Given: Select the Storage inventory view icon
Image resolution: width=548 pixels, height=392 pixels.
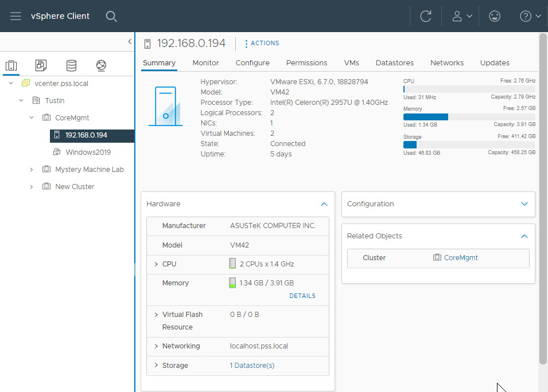Looking at the screenshot, I should (71, 65).
